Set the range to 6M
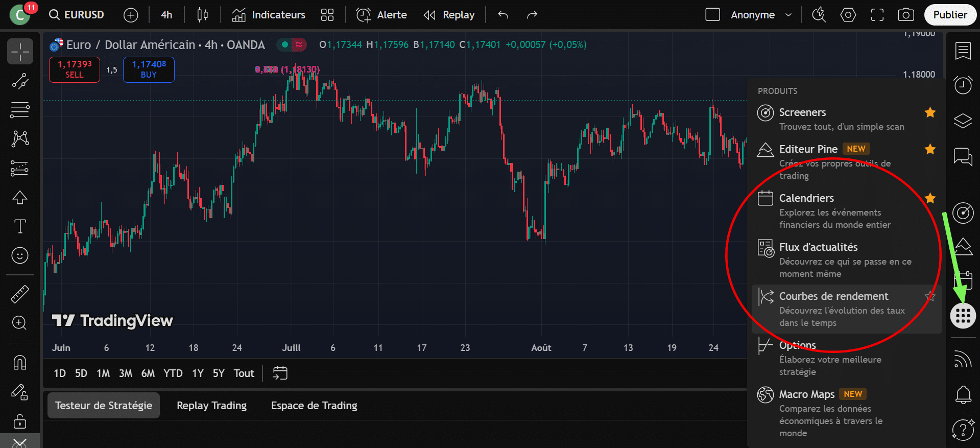980x448 pixels. pyautogui.click(x=148, y=373)
